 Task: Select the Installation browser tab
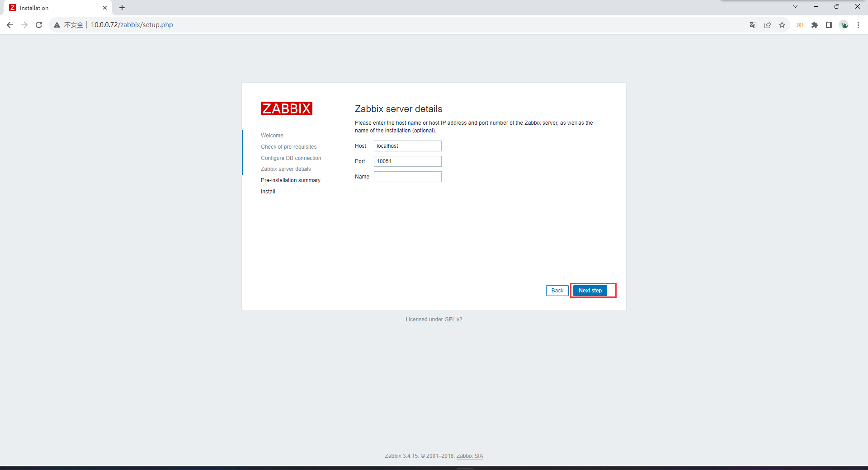[59, 8]
